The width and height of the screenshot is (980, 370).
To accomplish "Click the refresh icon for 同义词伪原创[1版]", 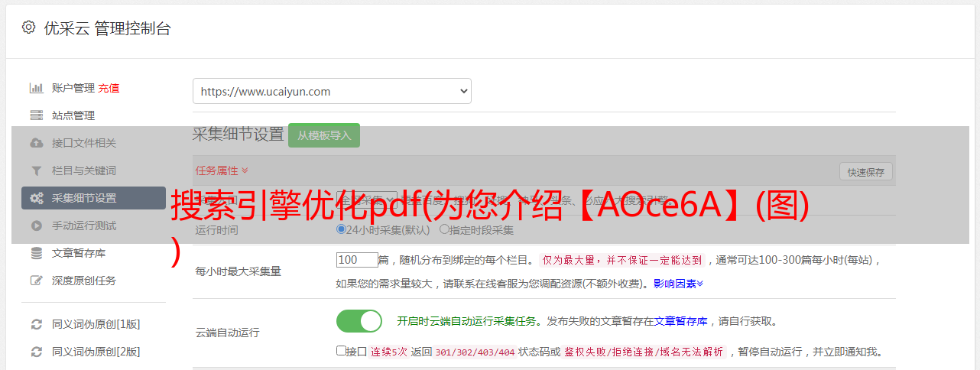I will [36, 324].
